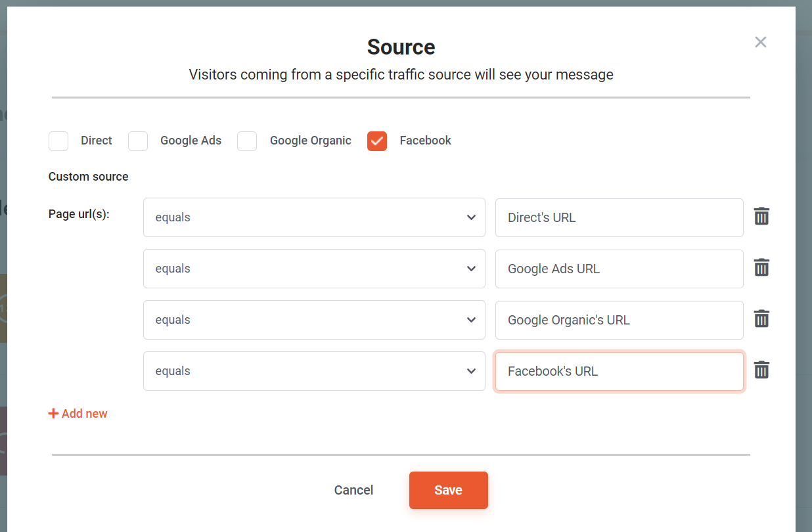The height and width of the screenshot is (532, 812).
Task: Remove the Google Organic's URL row
Action: (x=761, y=319)
